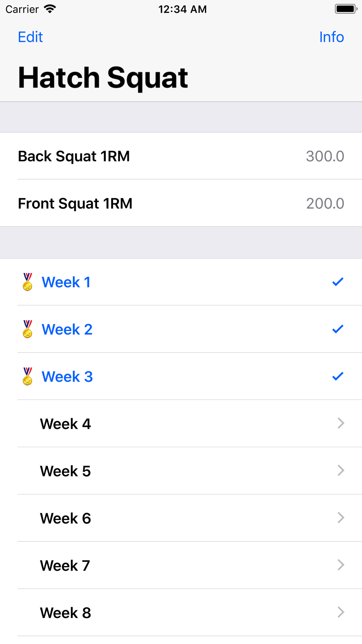Toggle the Week 3 completion checkmark
Image resolution: width=362 pixels, height=644 pixels.
[x=338, y=376]
